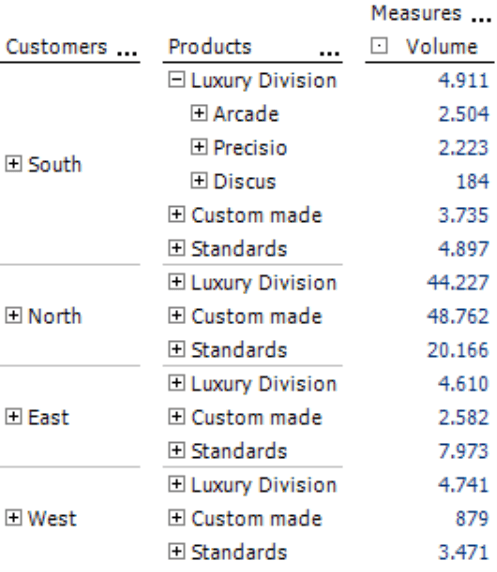Expand Custom made under South
This screenshot has width=497, height=572.
(x=176, y=214)
